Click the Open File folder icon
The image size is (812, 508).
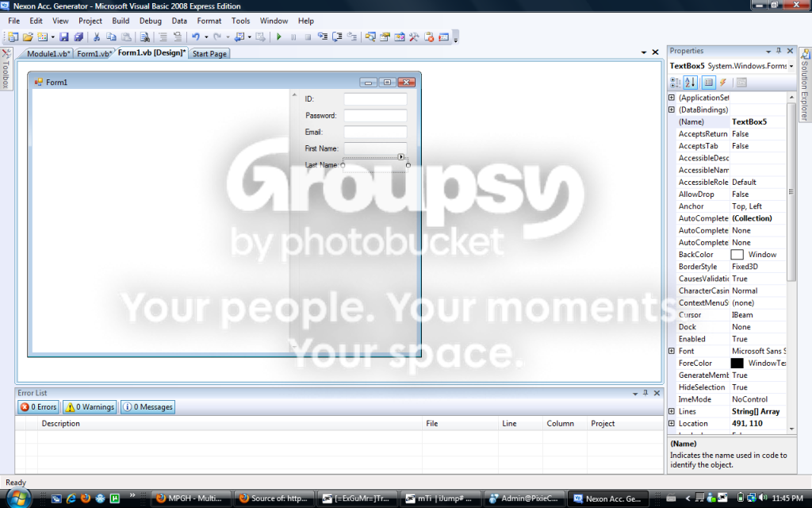click(x=28, y=37)
